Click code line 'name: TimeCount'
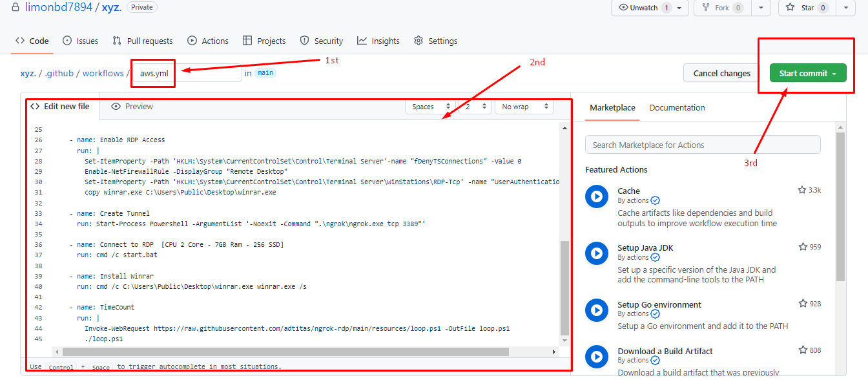Viewport: 868px width, 380px height. (101, 307)
